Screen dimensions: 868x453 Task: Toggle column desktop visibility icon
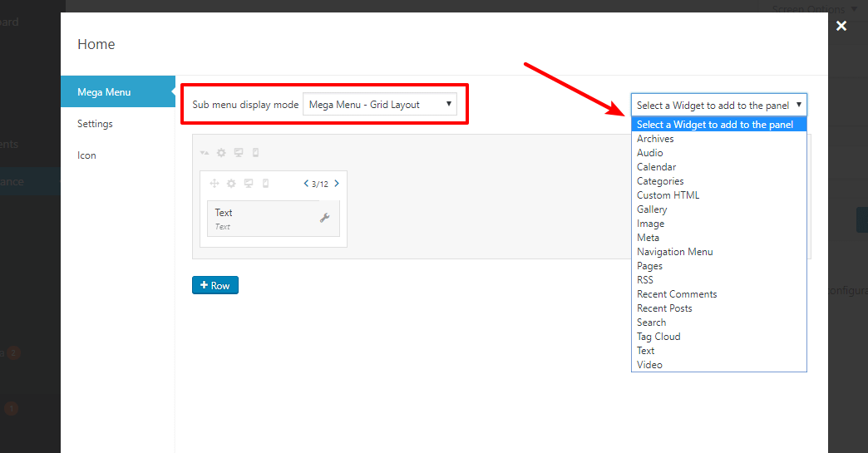[249, 184]
